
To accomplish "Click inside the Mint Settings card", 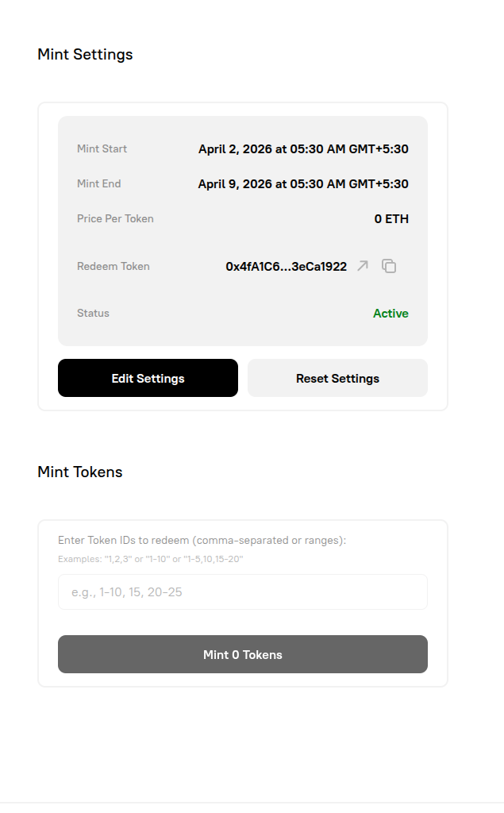I will (241, 230).
